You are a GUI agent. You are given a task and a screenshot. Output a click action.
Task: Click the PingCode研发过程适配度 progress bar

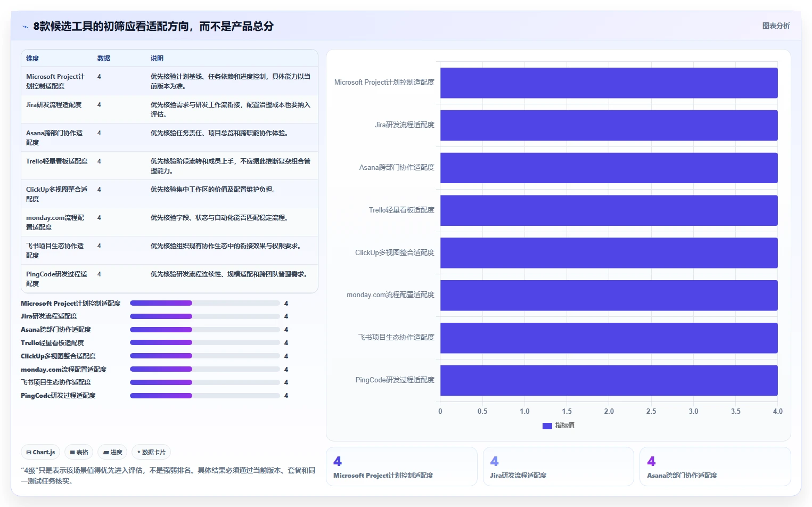pyautogui.click(x=205, y=396)
